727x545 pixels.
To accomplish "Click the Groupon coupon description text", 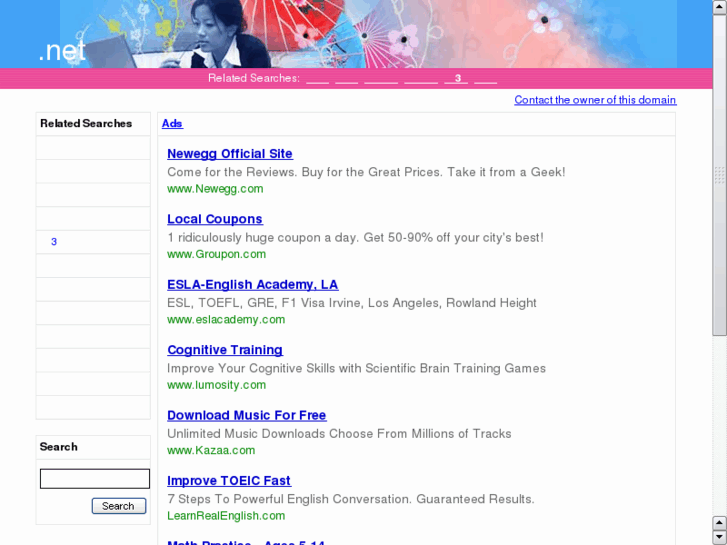I will (355, 237).
